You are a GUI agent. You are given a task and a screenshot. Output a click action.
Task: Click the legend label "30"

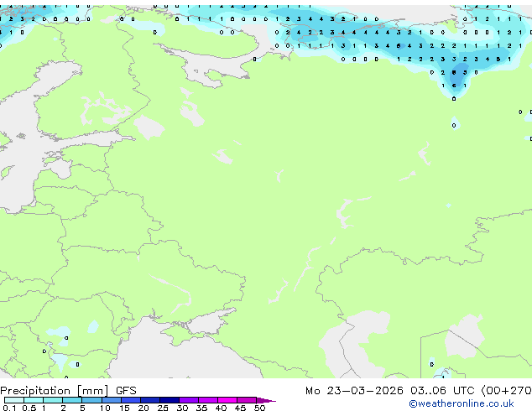point(182,408)
